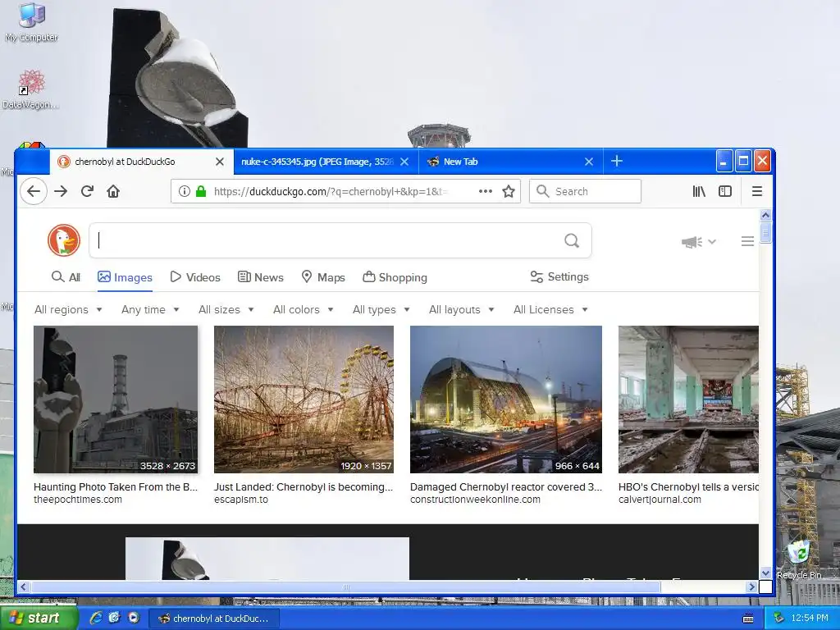
Task: Expand the All regions filter
Action: tap(68, 309)
